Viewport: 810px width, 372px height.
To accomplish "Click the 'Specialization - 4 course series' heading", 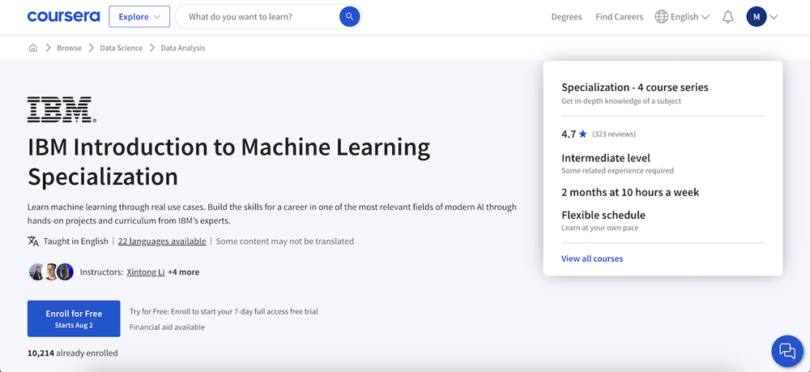I will point(635,87).
